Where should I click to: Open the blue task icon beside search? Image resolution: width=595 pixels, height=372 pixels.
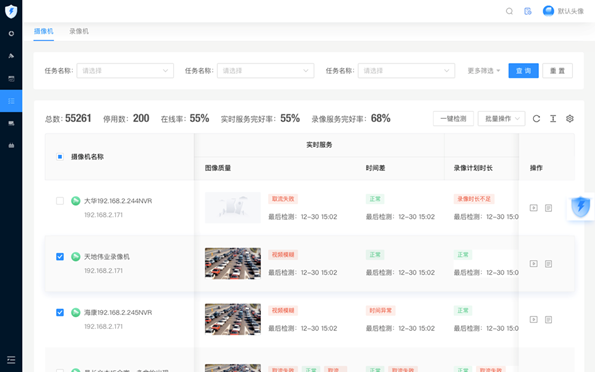[528, 11]
